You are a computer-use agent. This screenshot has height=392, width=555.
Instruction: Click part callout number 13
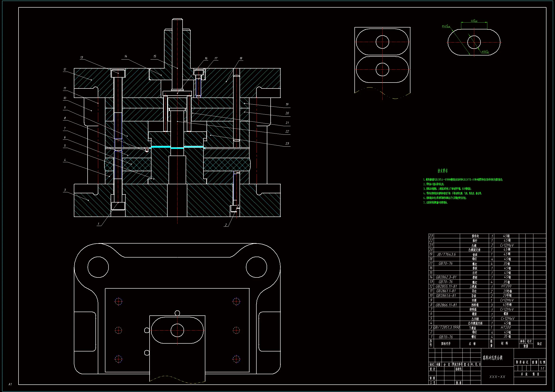coord(82,57)
